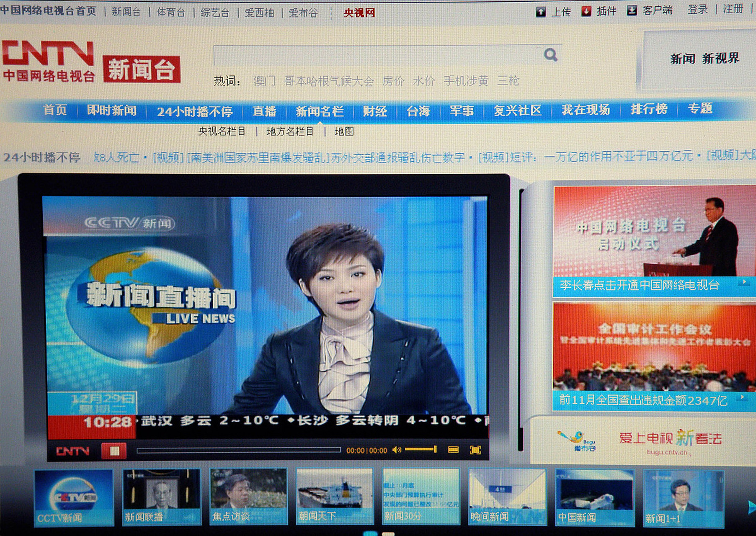The image size is (756, 536).
Task: Adjust the player volume slider
Action: click(x=421, y=449)
